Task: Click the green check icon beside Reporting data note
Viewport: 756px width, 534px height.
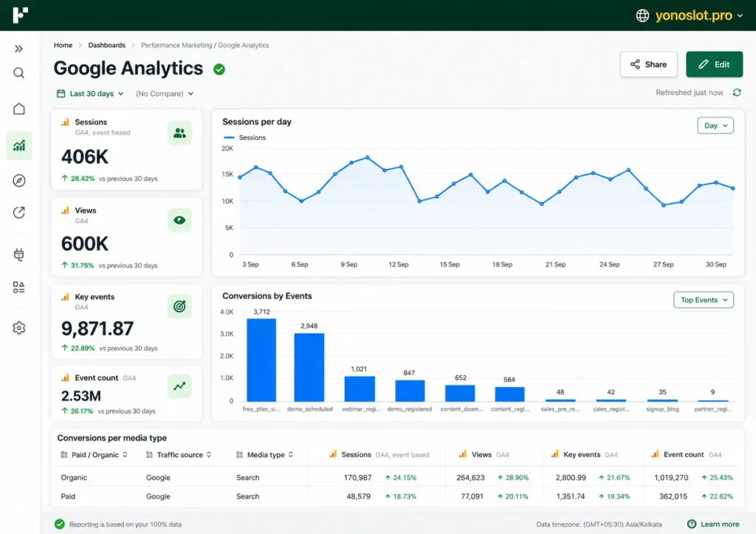Action: point(59,524)
